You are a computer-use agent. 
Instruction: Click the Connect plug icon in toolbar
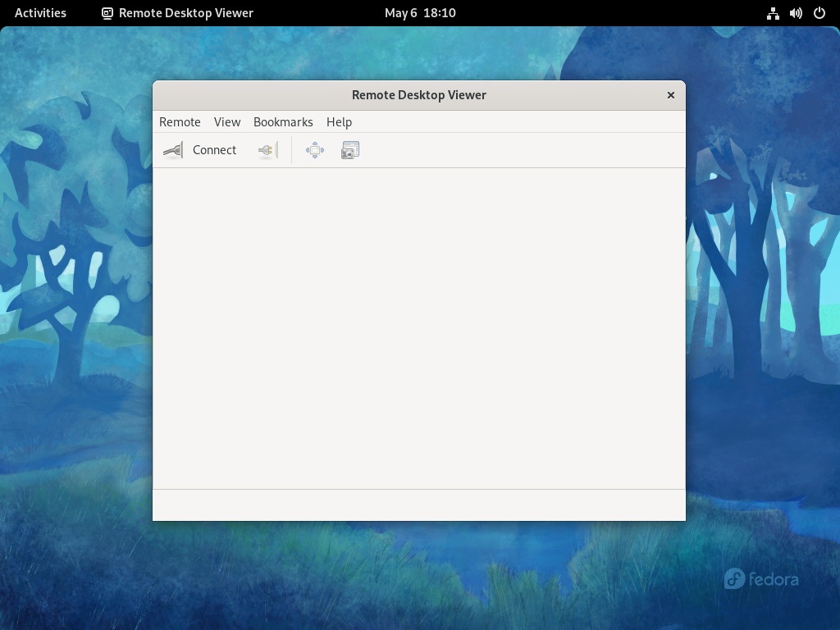(x=173, y=150)
